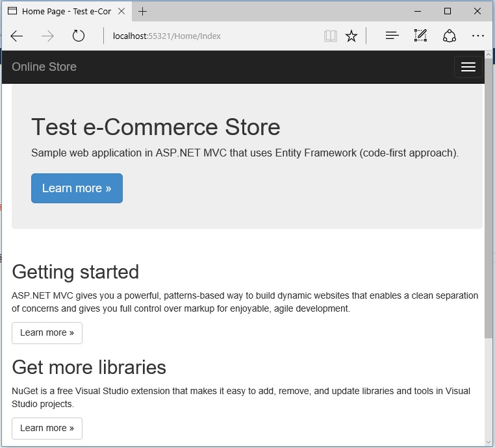Click Learn more under Get more libraries

pos(47,429)
